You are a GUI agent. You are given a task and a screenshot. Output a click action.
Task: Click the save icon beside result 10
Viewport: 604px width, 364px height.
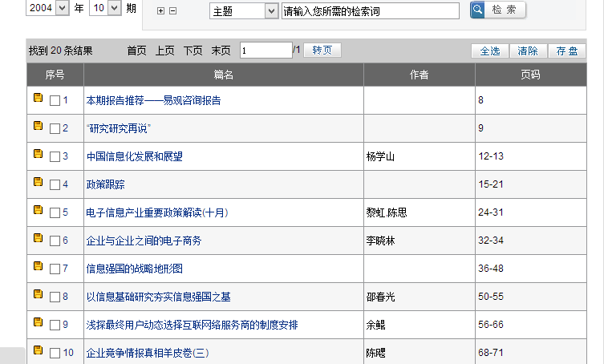(x=38, y=350)
